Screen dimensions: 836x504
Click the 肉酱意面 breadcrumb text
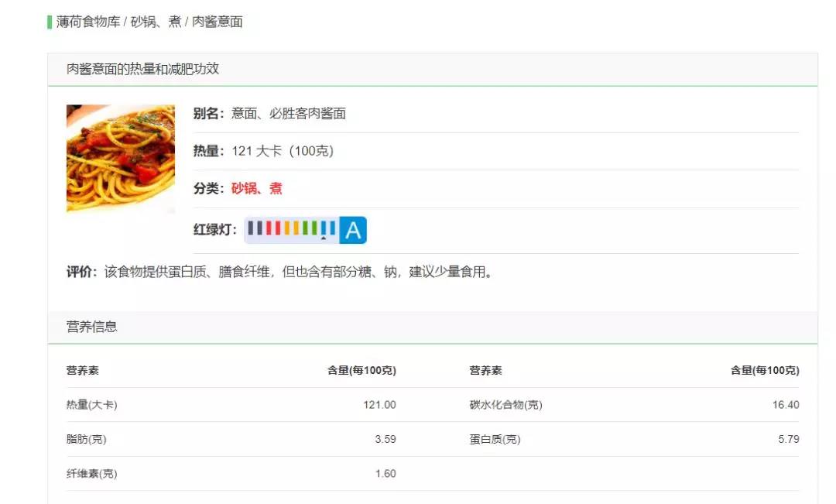pyautogui.click(x=218, y=22)
